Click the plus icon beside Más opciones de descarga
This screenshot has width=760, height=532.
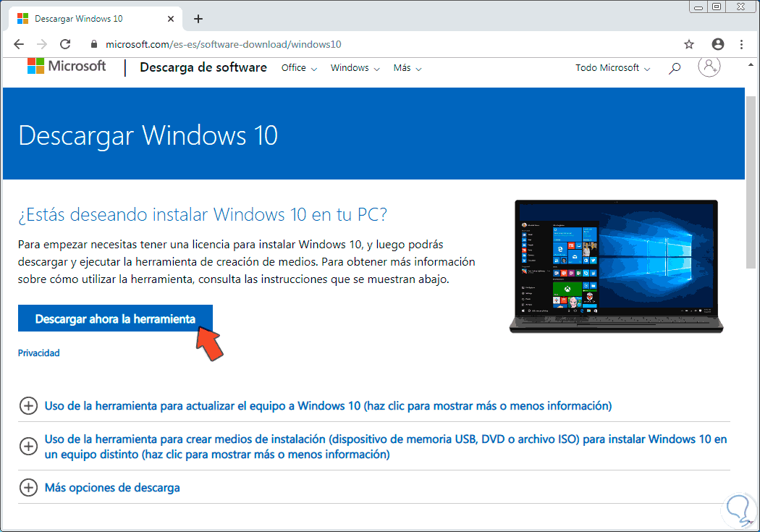(x=29, y=487)
